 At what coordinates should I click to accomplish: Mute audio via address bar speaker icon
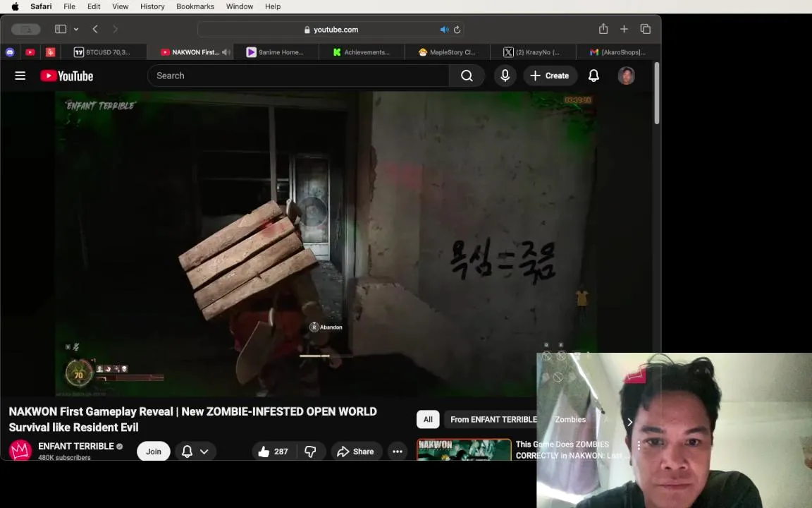point(444,30)
